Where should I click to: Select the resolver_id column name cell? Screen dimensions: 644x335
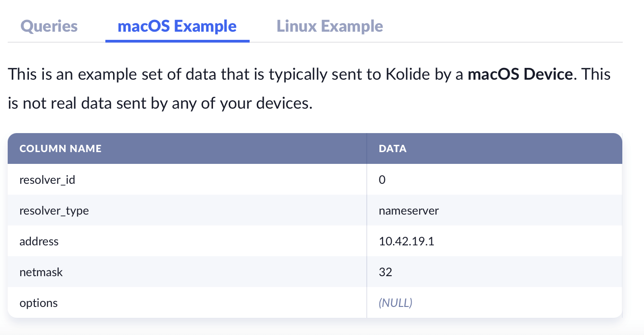tap(47, 180)
